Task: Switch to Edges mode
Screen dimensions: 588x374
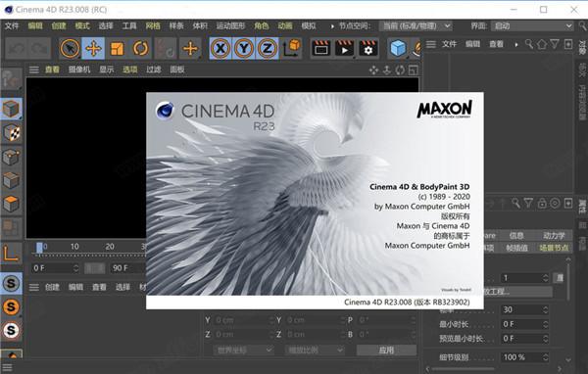Action: pos(11,180)
